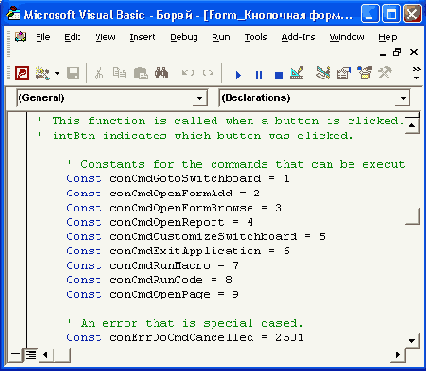
Task: Open the Tools menu
Action: point(256,37)
